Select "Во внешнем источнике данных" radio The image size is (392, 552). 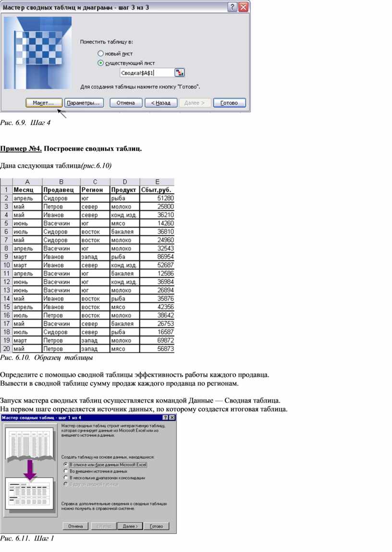coord(65,471)
